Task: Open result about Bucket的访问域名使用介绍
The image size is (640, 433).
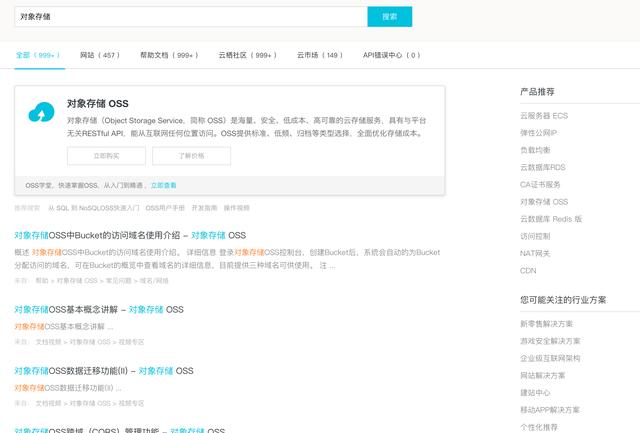Action: 130,235
